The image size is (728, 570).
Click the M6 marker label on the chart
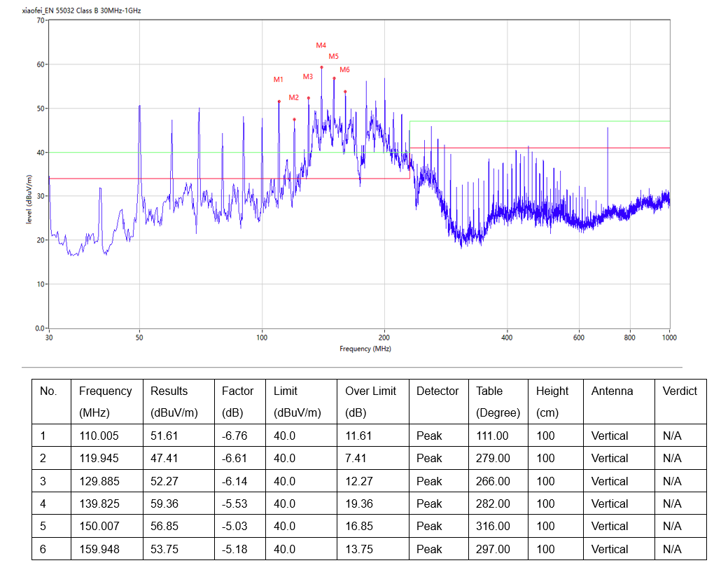tap(344, 70)
